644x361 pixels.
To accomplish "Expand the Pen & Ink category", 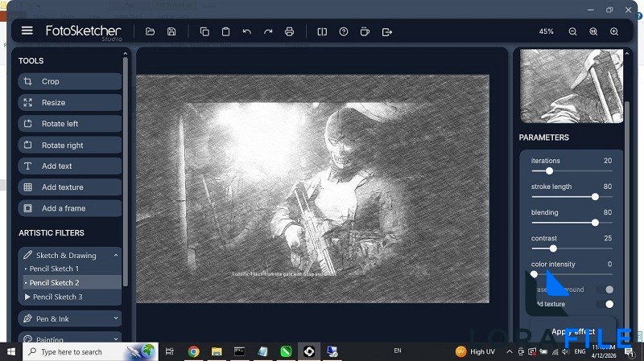I will [x=70, y=318].
